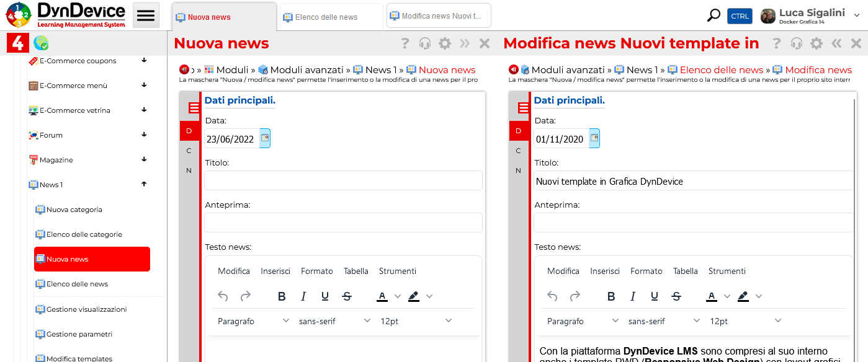Toggle italic in the right editor toolbar
868x362 pixels.
point(633,296)
